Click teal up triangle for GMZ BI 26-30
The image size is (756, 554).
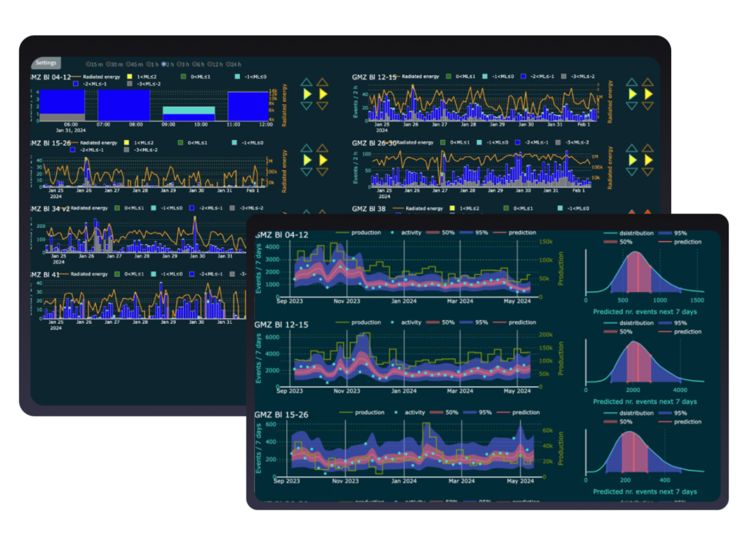[632, 148]
